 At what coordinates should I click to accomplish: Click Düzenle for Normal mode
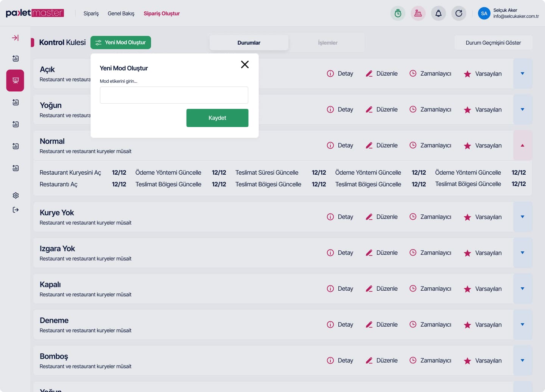381,145
